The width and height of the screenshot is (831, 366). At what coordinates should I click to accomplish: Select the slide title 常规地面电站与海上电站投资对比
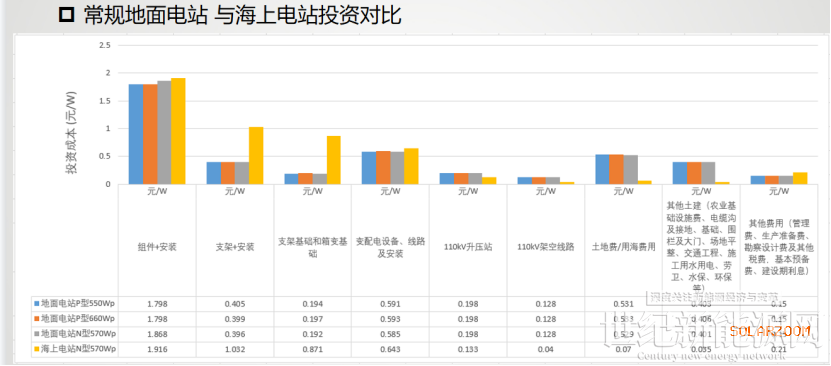click(x=242, y=16)
